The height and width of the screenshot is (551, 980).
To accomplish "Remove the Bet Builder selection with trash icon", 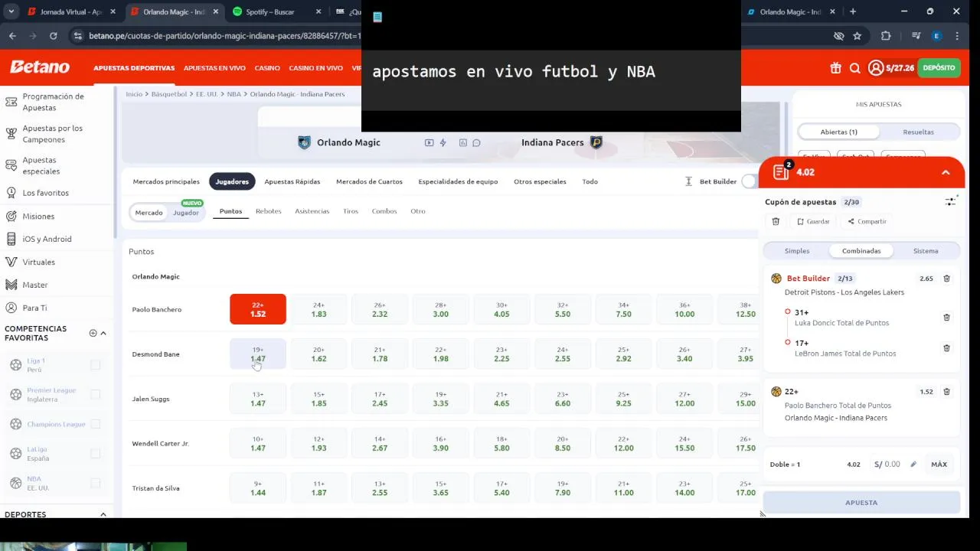I will pos(946,279).
